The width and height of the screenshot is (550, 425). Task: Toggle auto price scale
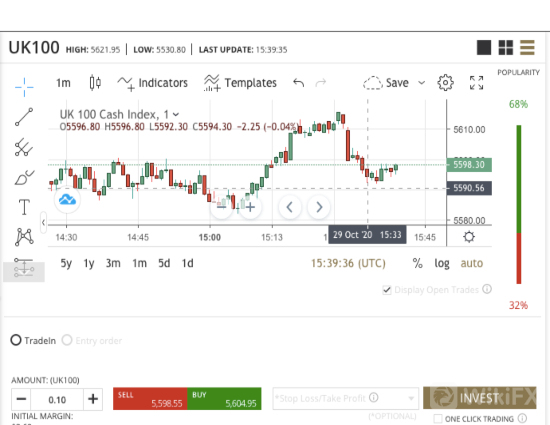471,263
